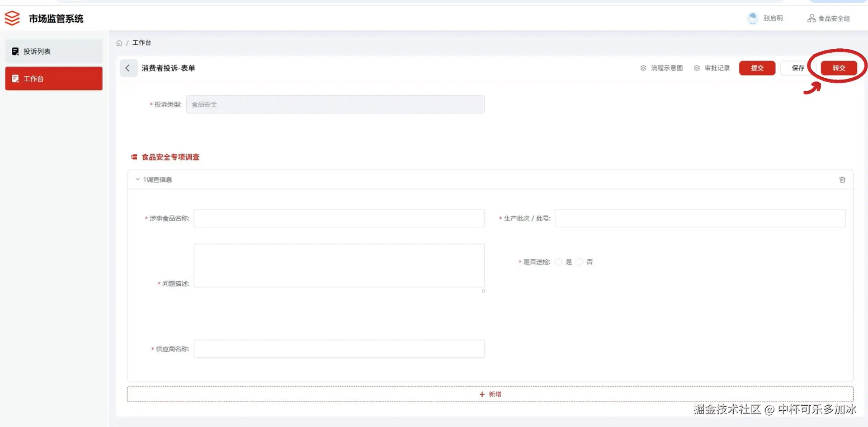
Task: Click the 工作台 breadcrumb text
Action: pyautogui.click(x=142, y=43)
